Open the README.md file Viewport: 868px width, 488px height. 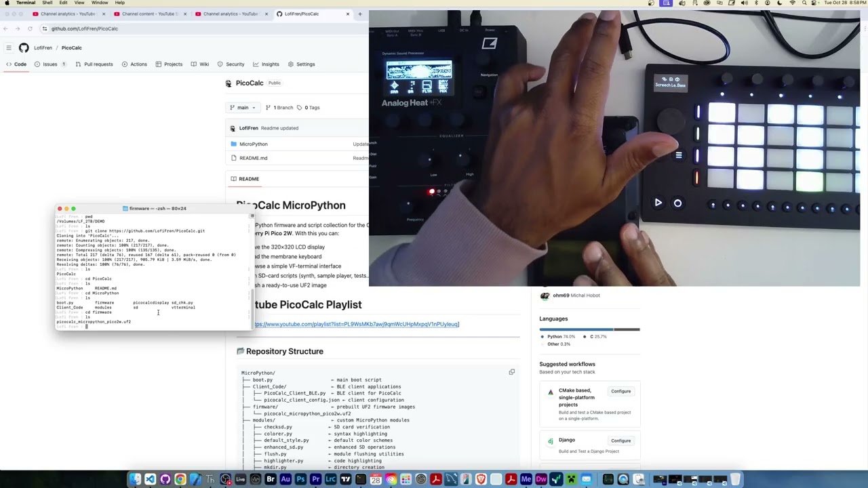pos(253,158)
